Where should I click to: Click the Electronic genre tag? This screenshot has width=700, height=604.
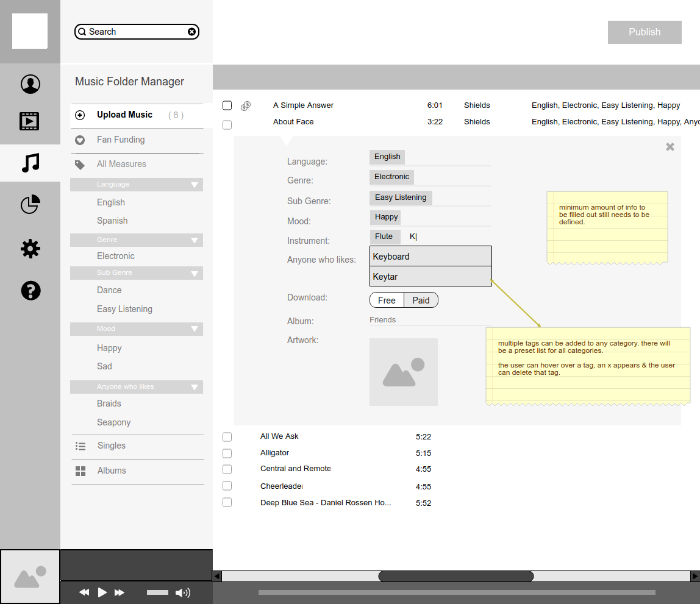(x=391, y=177)
